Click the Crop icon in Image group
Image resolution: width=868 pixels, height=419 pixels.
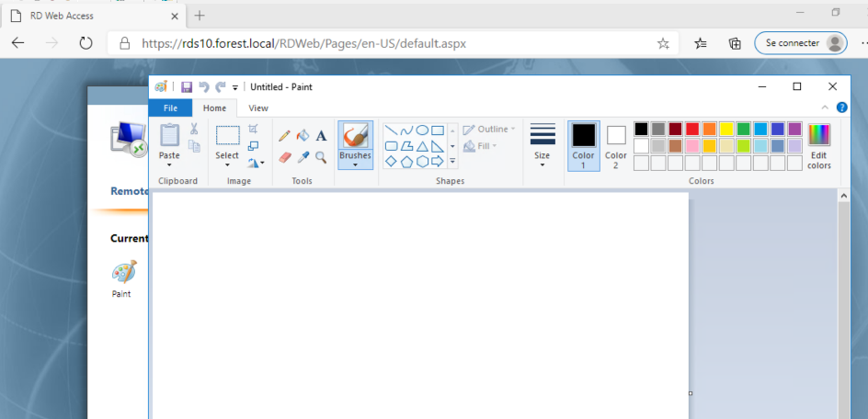click(x=253, y=129)
